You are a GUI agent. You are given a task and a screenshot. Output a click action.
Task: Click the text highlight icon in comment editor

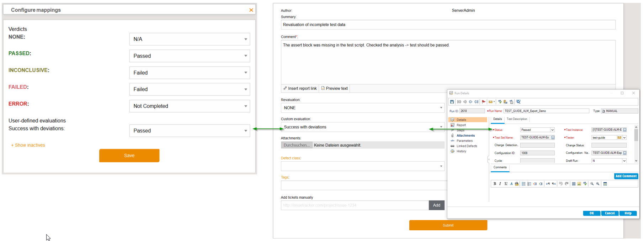point(517,184)
